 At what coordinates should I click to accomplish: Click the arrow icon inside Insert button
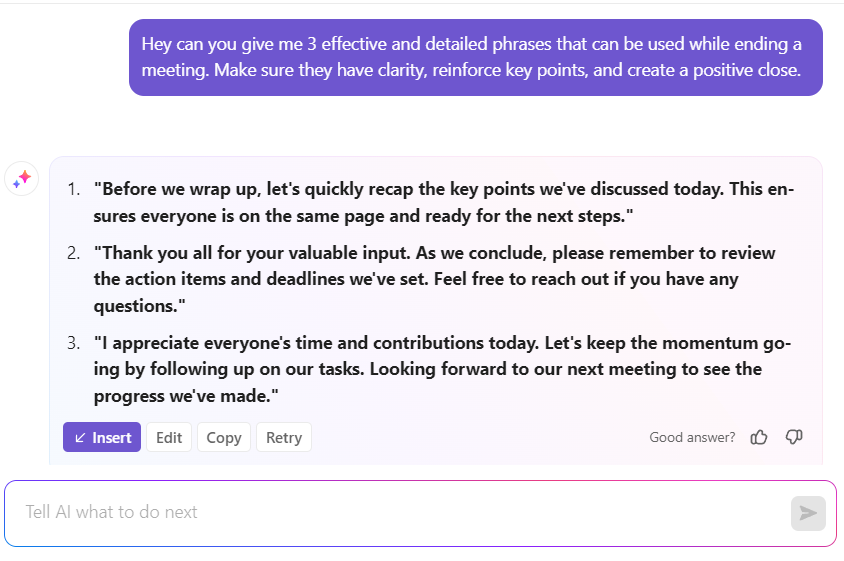80,438
